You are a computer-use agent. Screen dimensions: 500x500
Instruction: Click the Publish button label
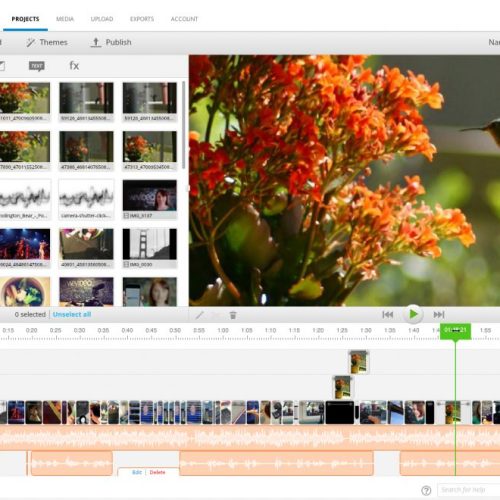(x=118, y=42)
